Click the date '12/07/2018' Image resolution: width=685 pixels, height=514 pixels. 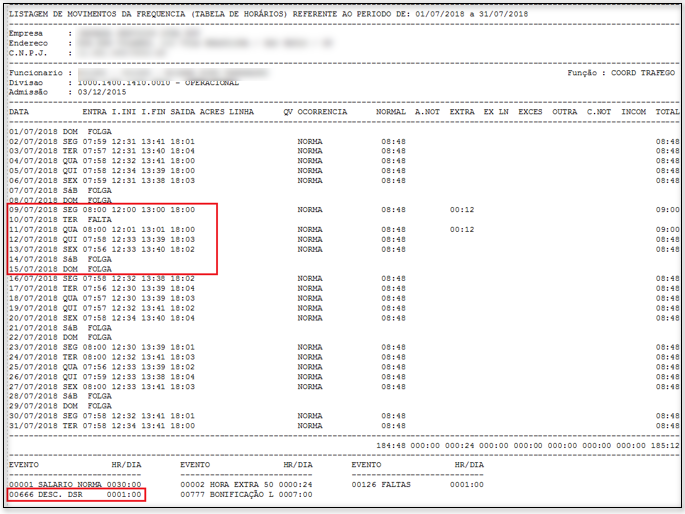(x=33, y=239)
